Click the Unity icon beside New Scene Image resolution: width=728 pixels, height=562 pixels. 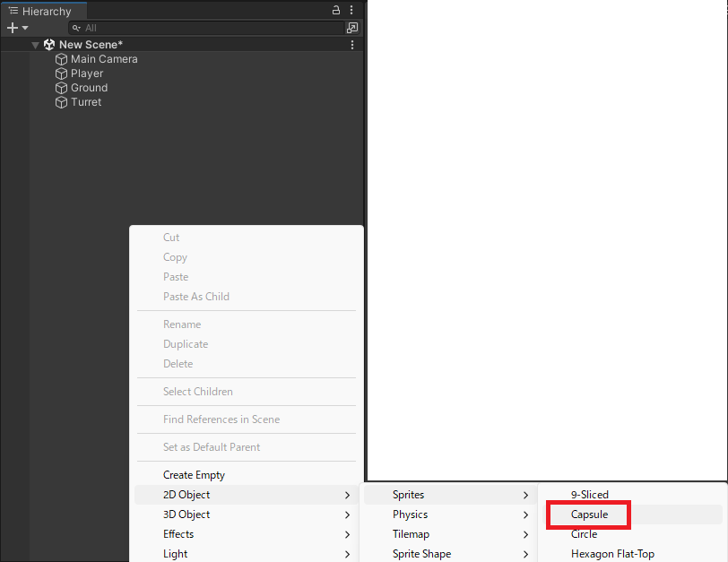49,45
